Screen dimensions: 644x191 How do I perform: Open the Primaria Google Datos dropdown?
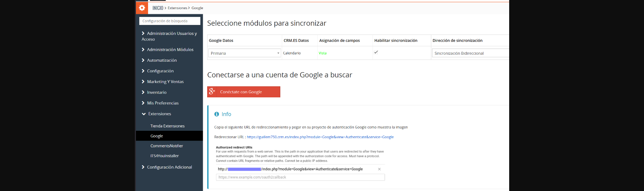tap(244, 53)
